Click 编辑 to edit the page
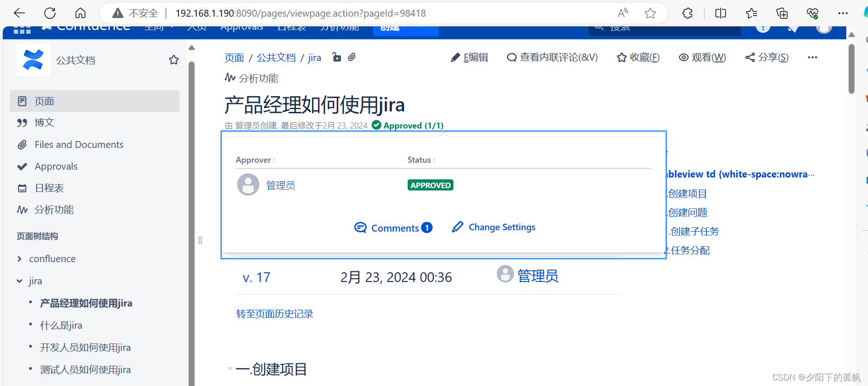The image size is (868, 386). [470, 57]
